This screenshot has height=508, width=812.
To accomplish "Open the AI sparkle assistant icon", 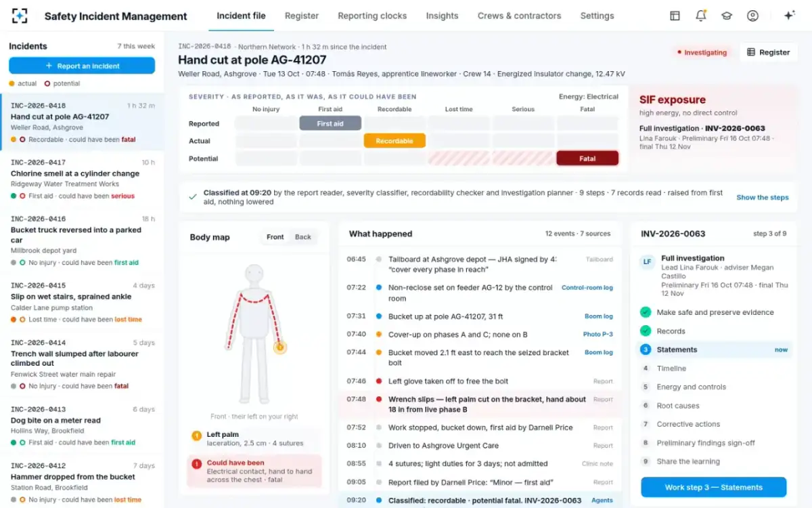I will pyautogui.click(x=789, y=16).
